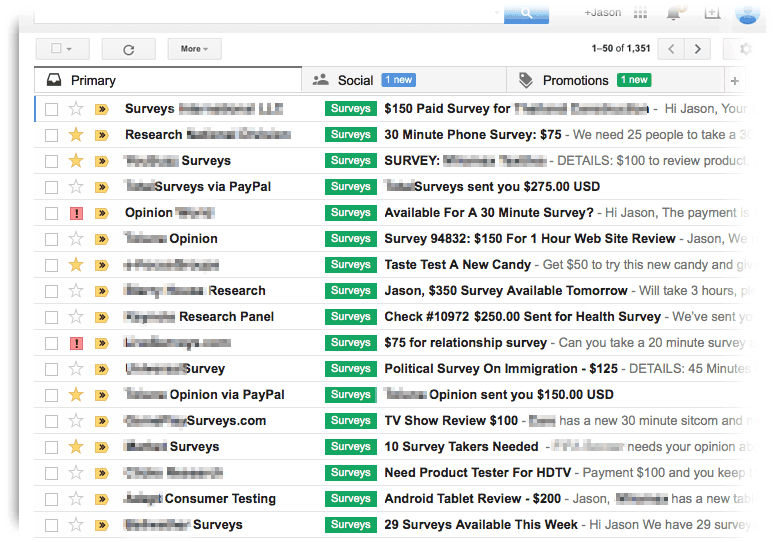The height and width of the screenshot is (542, 780).
Task: Open the account avatar menu
Action: tap(747, 13)
